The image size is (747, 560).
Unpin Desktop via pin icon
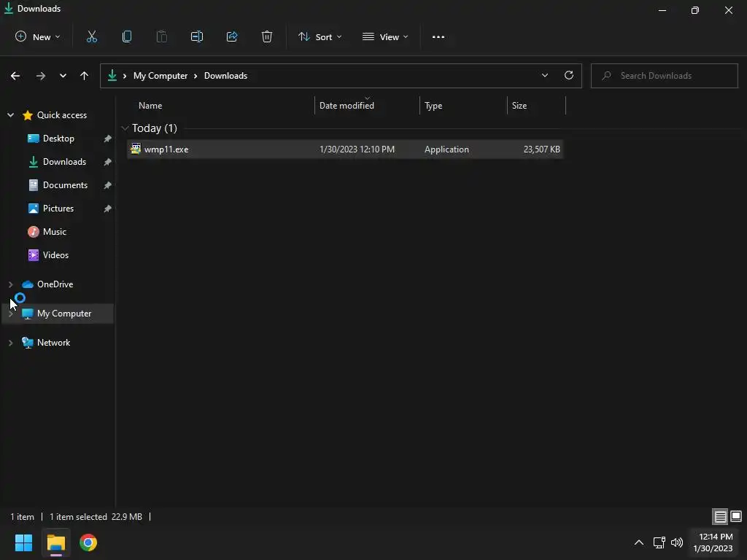click(x=108, y=139)
